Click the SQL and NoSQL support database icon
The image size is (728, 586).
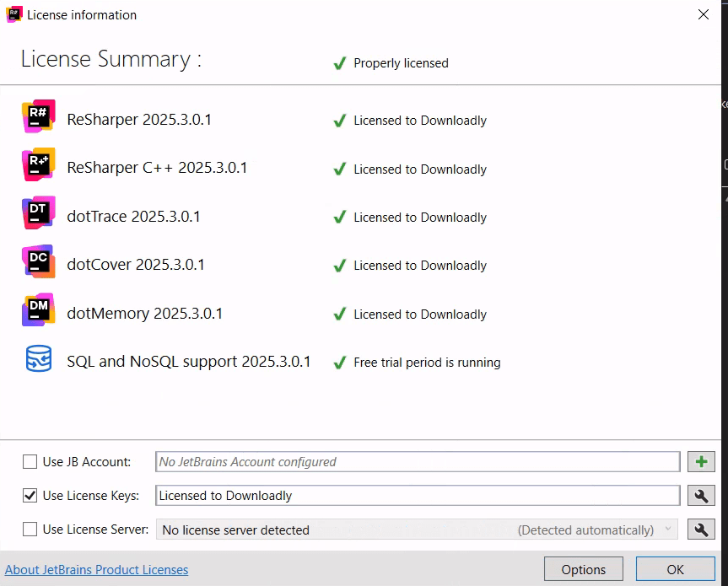click(x=38, y=359)
